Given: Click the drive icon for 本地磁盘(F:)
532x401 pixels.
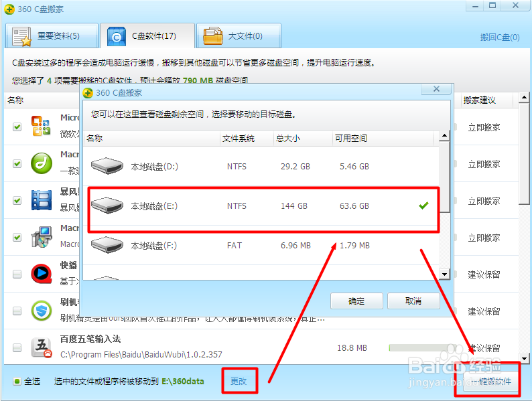Looking at the screenshot, I should click(x=107, y=245).
